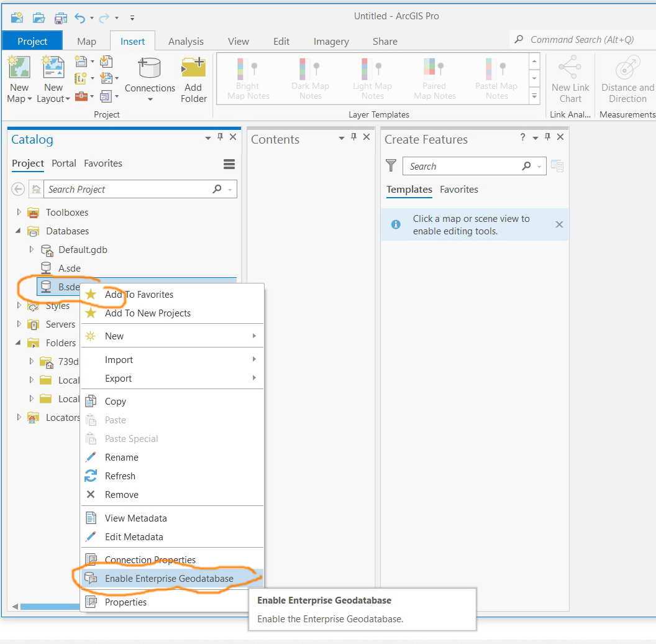This screenshot has height=644, width=656.
Task: Open the Connections database icon
Action: click(149, 68)
